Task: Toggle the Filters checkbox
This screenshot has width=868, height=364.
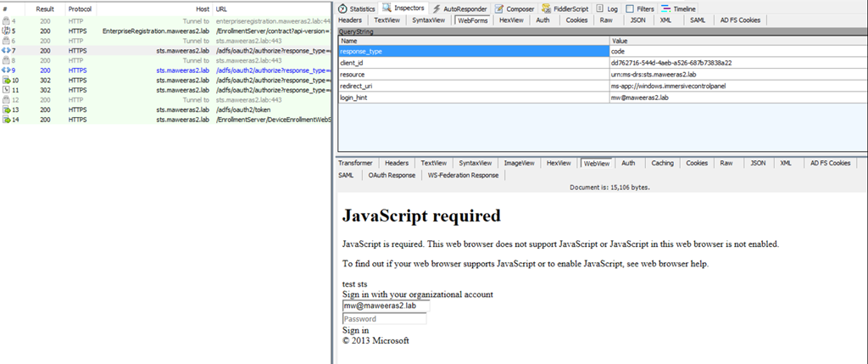Action: coord(629,8)
